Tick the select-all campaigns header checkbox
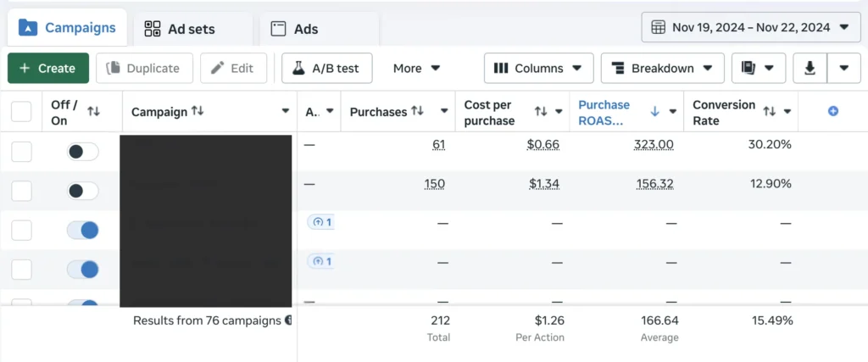The image size is (868, 362). click(21, 111)
